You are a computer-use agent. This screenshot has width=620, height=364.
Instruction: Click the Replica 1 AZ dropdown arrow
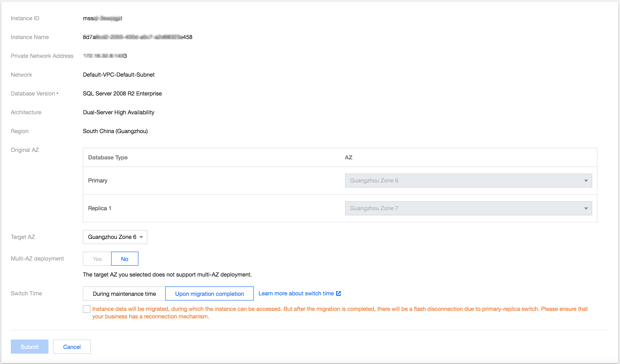click(x=586, y=209)
